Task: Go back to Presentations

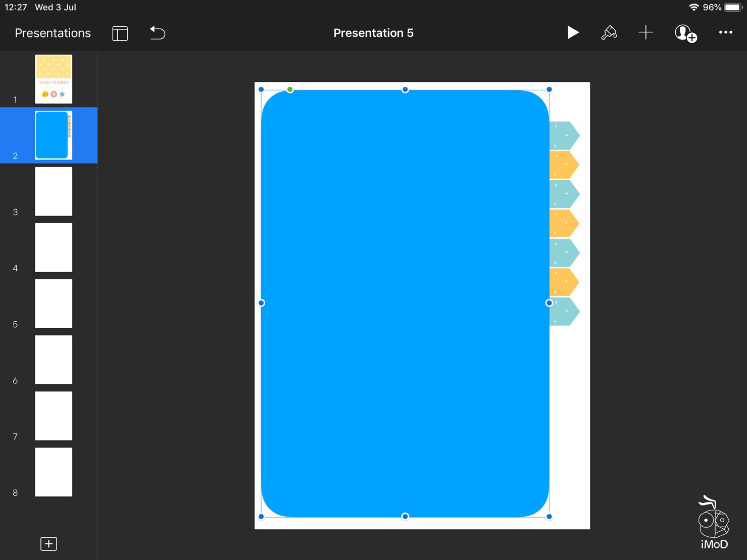Action: (53, 33)
